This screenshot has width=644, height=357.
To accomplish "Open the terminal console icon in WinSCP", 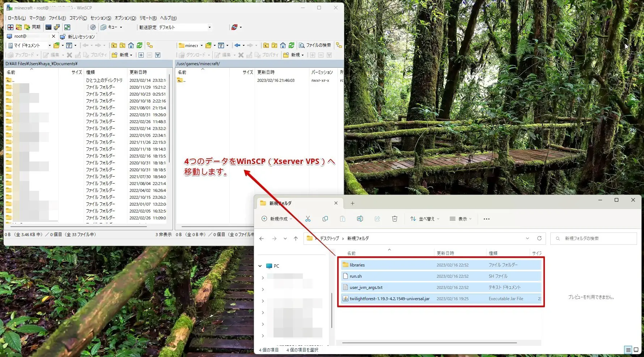I will click(x=48, y=27).
